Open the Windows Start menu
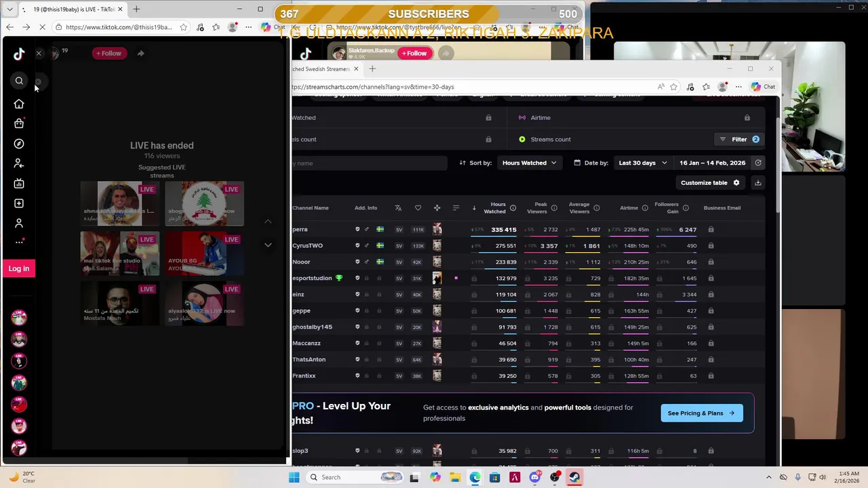 point(294,477)
